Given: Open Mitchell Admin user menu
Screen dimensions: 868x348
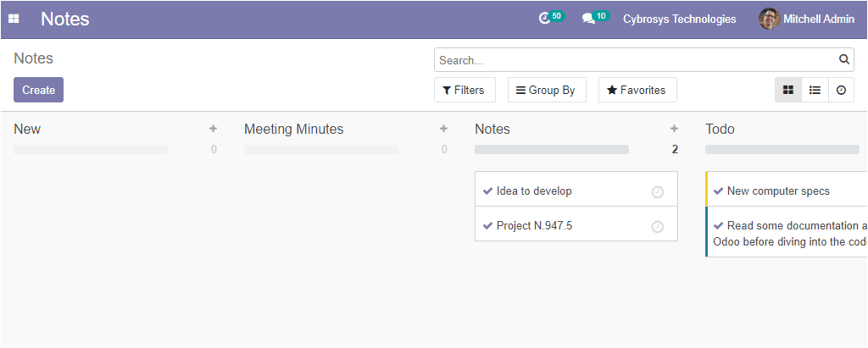Looking at the screenshot, I should pos(807,19).
